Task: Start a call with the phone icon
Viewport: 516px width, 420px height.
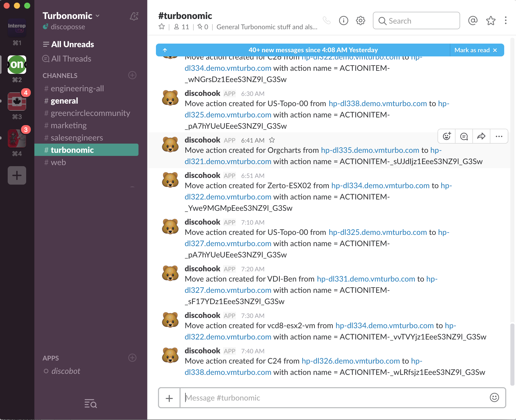Action: tap(326, 21)
